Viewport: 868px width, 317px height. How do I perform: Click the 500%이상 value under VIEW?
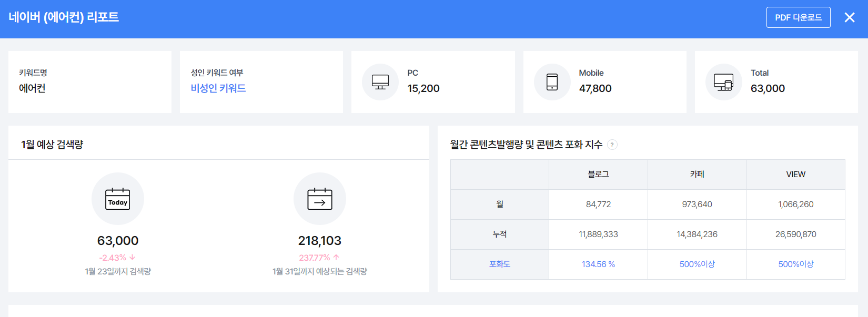coord(795,264)
